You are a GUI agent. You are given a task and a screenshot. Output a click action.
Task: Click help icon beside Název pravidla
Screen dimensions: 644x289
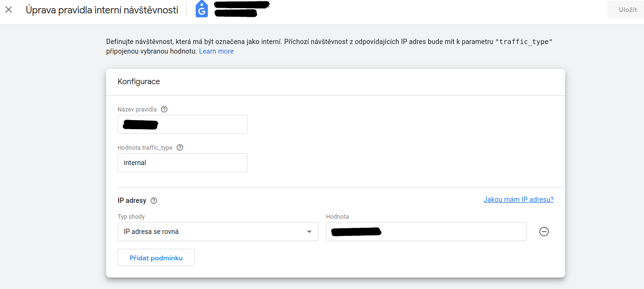coord(164,109)
